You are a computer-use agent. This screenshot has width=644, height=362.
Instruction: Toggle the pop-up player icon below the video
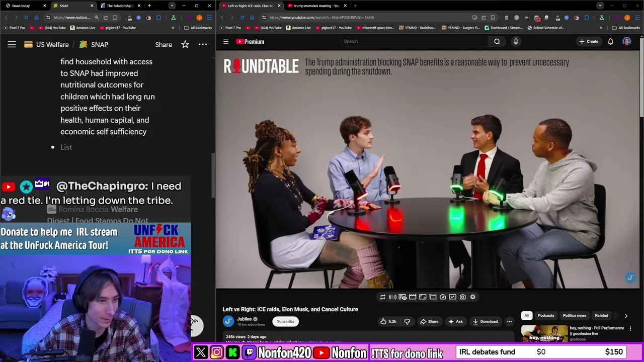[x=433, y=297]
